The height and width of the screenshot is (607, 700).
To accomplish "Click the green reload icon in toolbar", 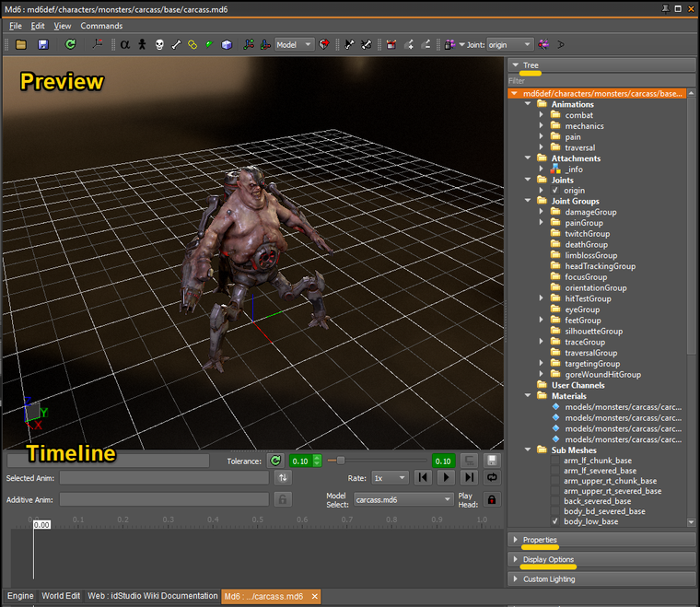I will (70, 44).
